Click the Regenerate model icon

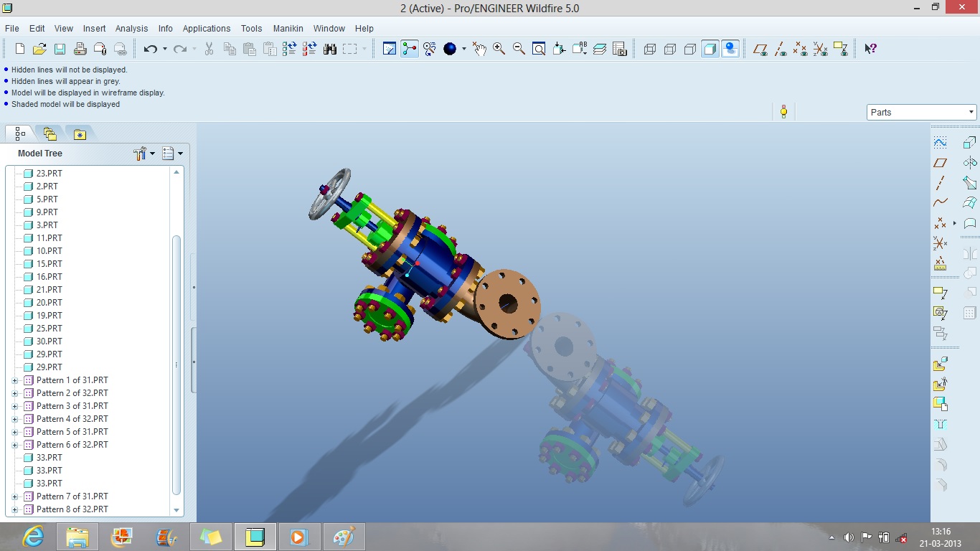(290, 49)
